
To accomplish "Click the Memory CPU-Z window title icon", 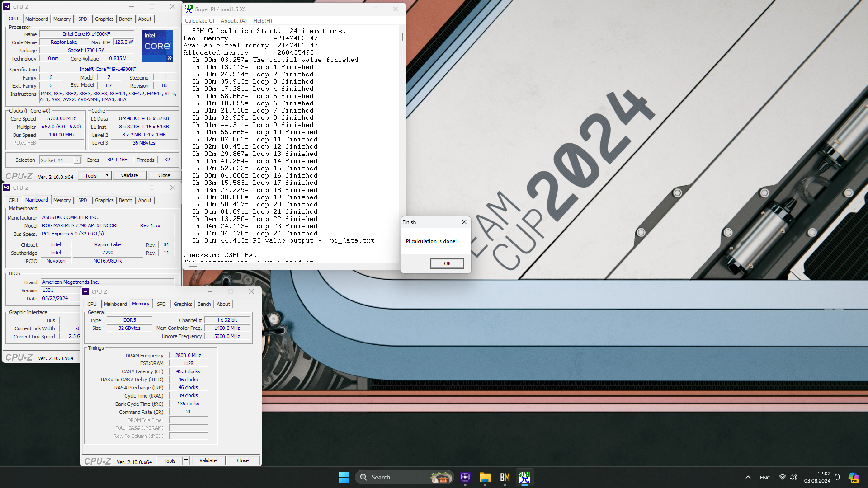I will 85,291.
